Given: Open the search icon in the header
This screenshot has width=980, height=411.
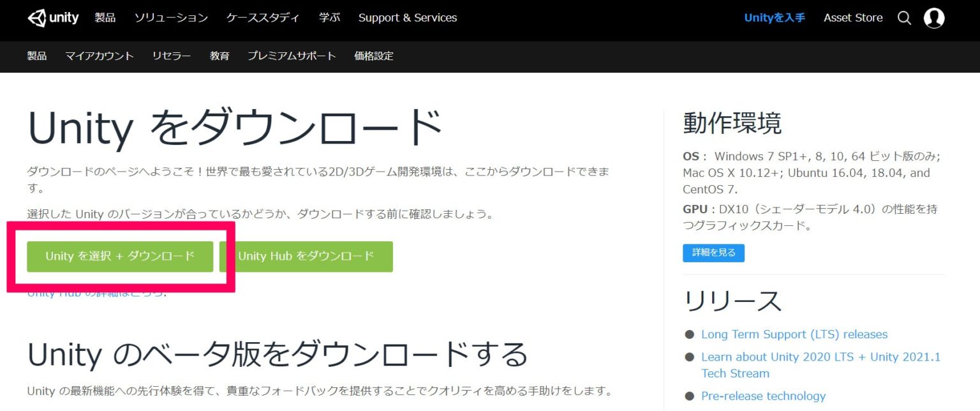Looking at the screenshot, I should [x=904, y=18].
